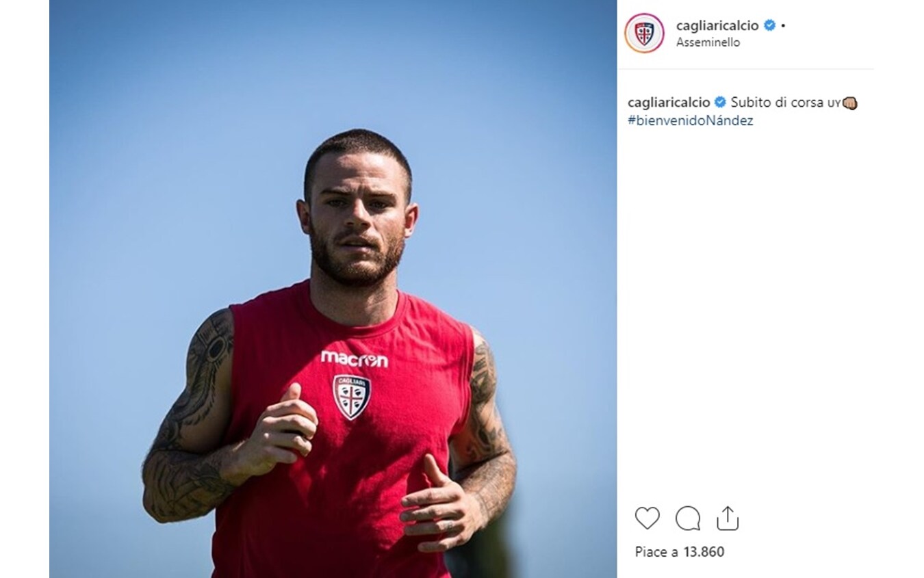This screenshot has height=578, width=924.
Task: Open the #bienvenidoNández hashtag
Action: tap(690, 122)
